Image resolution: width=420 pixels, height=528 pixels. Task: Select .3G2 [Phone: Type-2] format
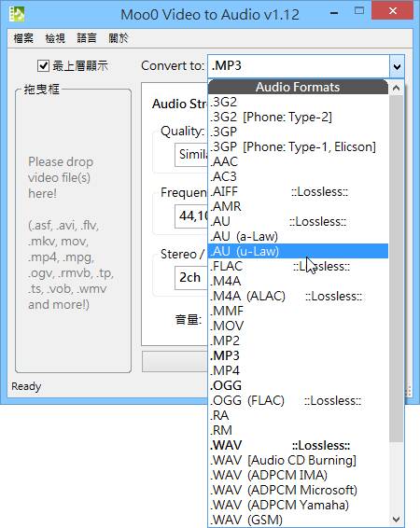pos(298,117)
